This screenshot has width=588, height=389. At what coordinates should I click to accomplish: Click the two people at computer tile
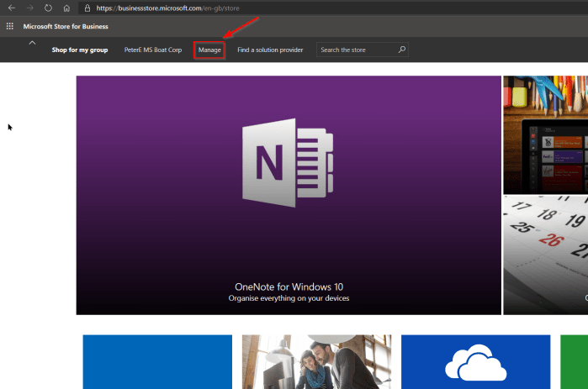click(x=315, y=362)
